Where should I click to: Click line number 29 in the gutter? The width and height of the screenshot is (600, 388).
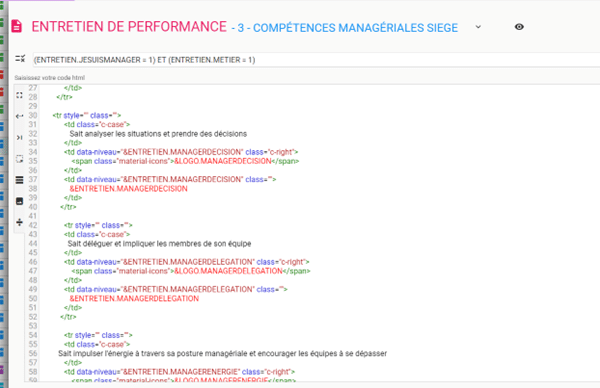pos(33,106)
